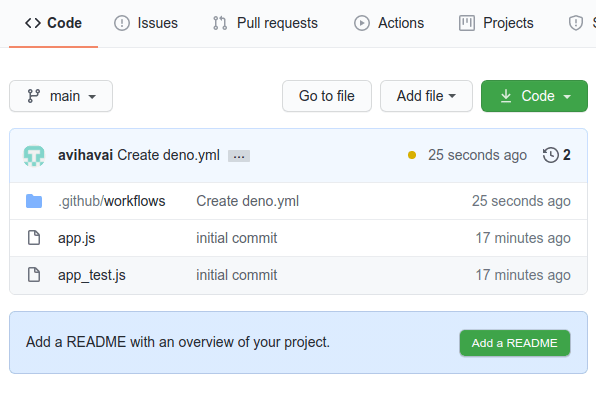Open the Projects tab

click(496, 23)
